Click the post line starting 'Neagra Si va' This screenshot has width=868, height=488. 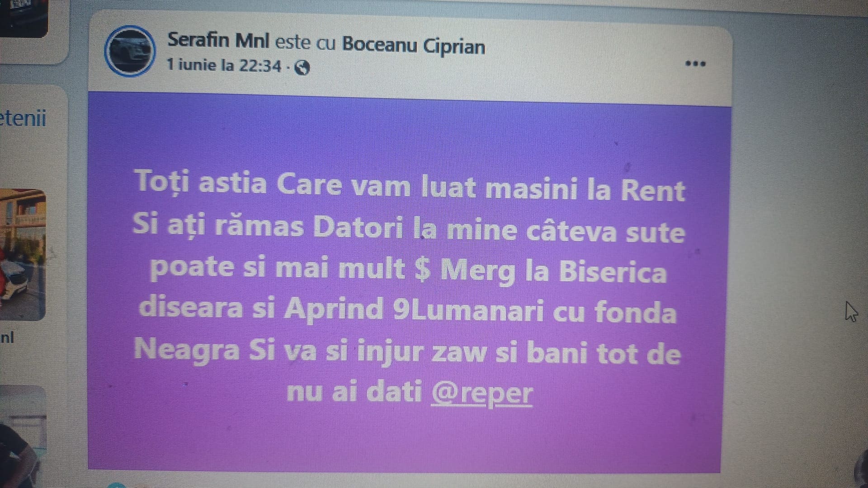point(407,352)
